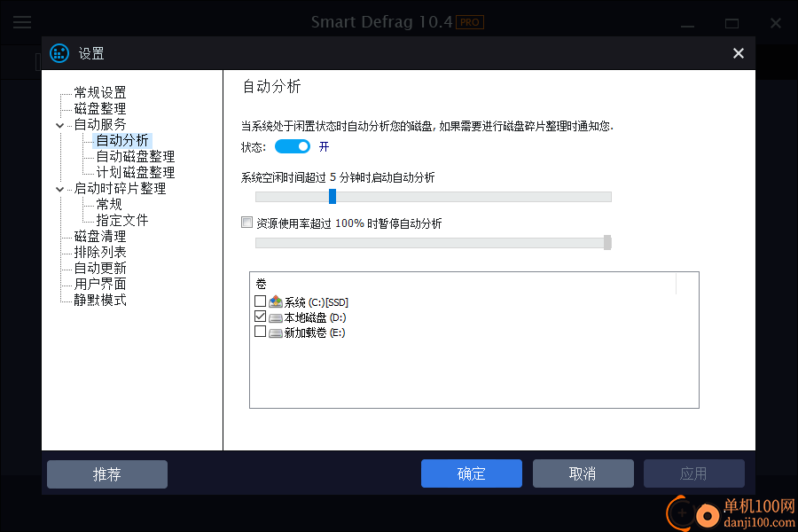Uncheck the 本地磁盘 (D:) volume checkbox
The width and height of the screenshot is (798, 532).
click(x=260, y=317)
